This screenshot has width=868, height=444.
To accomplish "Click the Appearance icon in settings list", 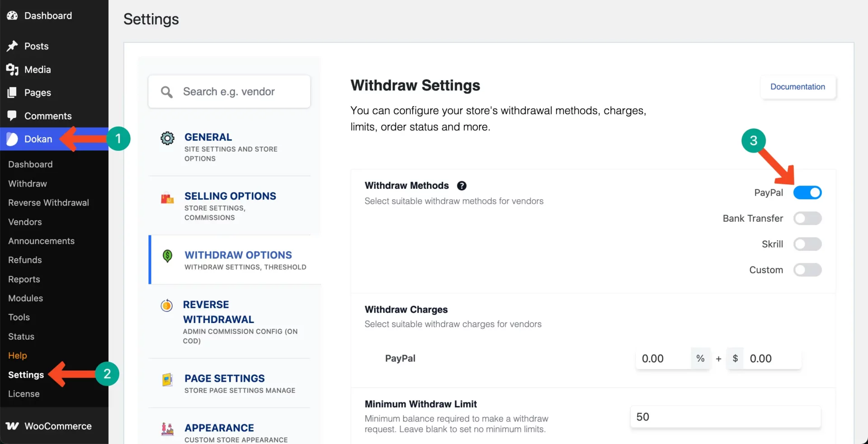I will [167, 429].
